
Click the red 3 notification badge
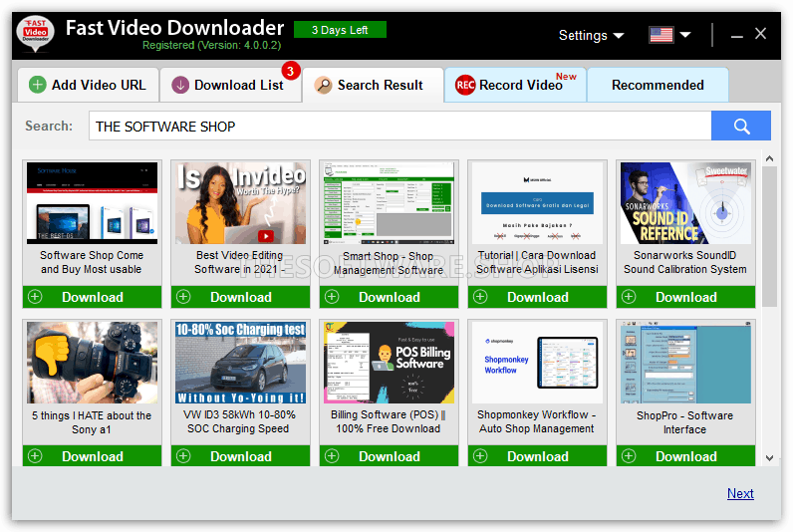click(x=290, y=71)
